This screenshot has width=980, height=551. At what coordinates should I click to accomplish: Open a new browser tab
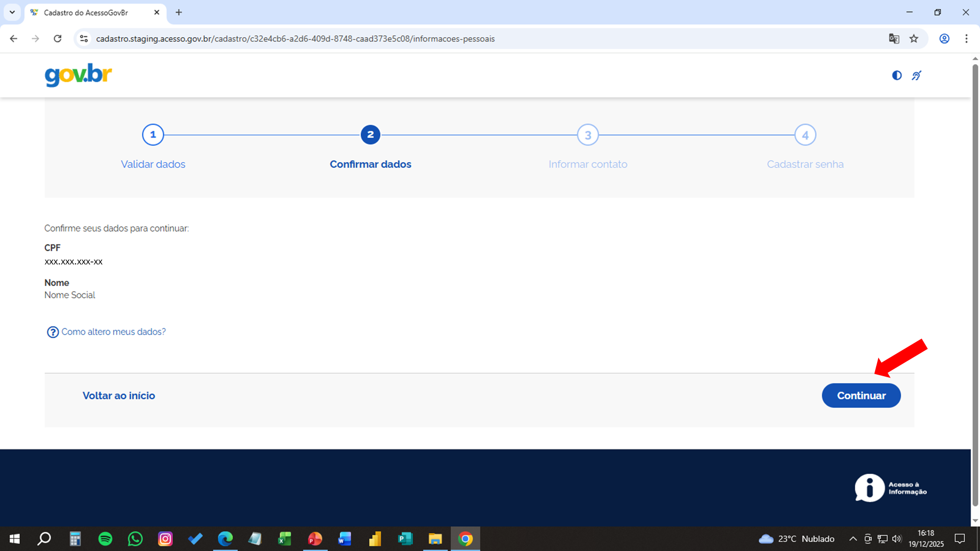pyautogui.click(x=179, y=12)
